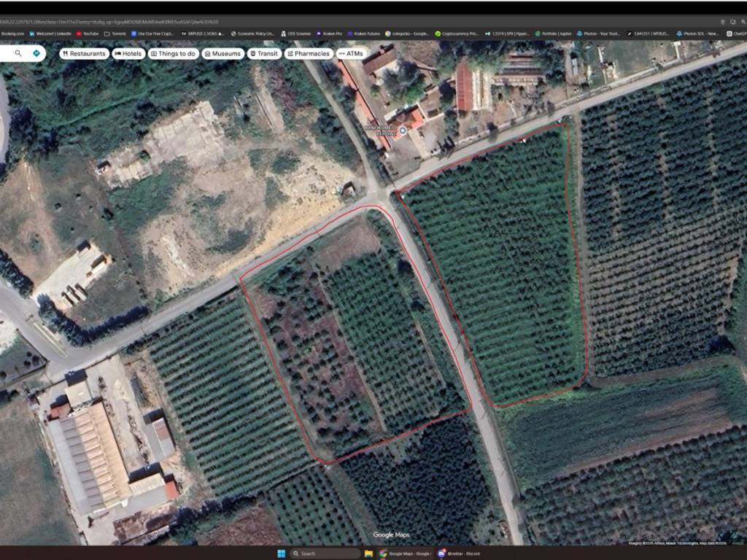Select the Transit category chip

(x=263, y=53)
